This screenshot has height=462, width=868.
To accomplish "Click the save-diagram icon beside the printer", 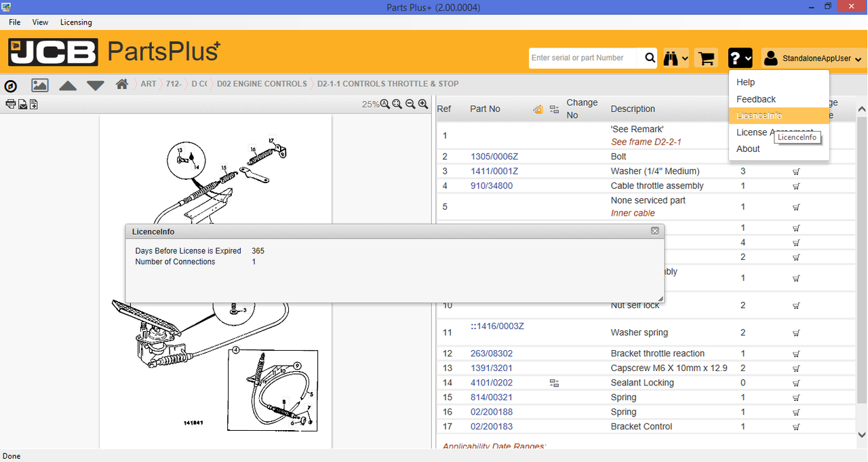I will coord(22,104).
